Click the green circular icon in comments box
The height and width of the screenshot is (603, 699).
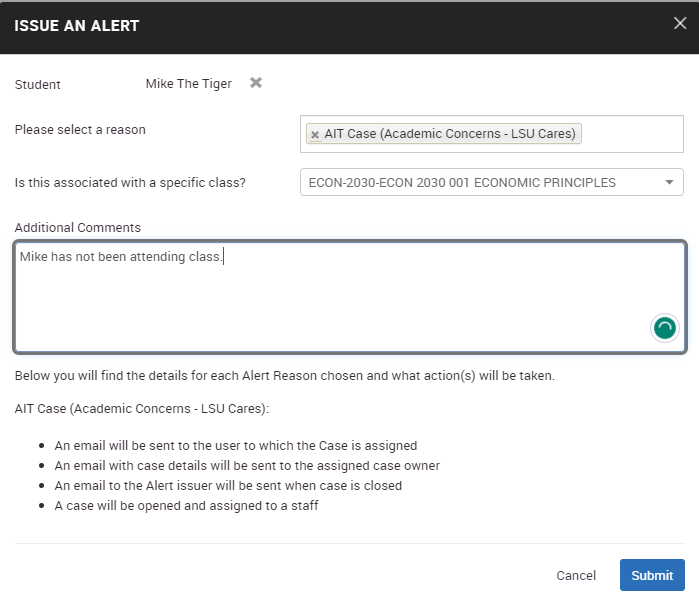coord(664,327)
